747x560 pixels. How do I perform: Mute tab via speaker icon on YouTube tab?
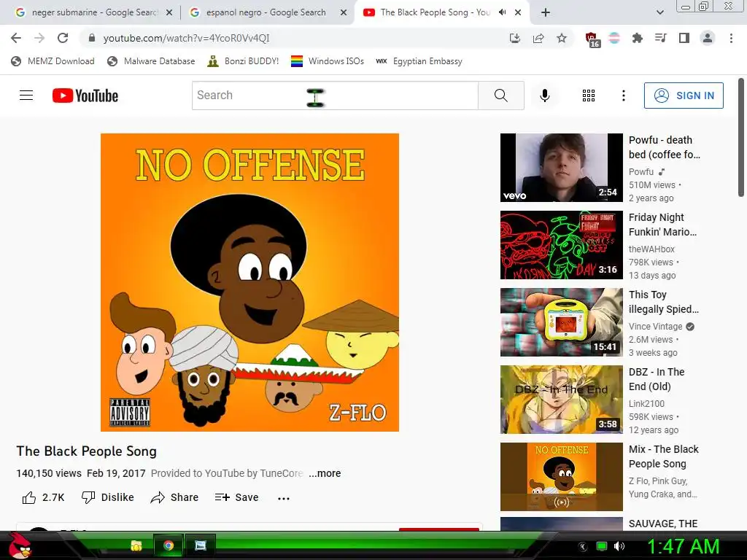coord(502,12)
